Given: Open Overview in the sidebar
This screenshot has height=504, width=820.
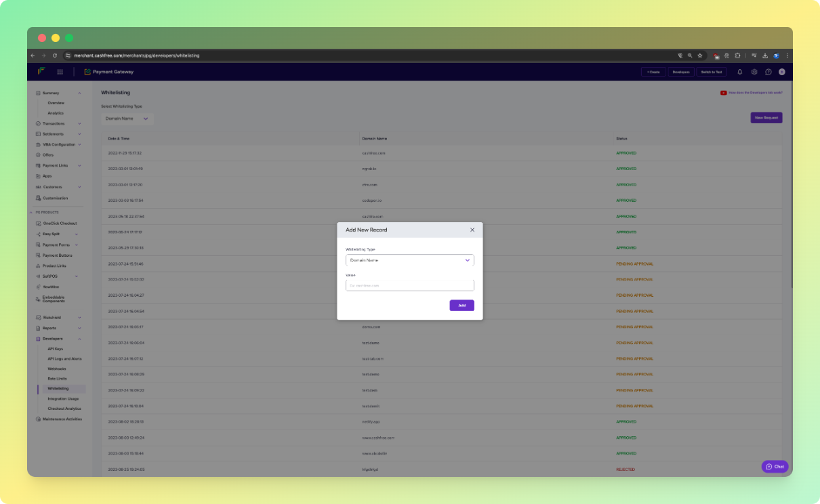Looking at the screenshot, I should coord(56,103).
